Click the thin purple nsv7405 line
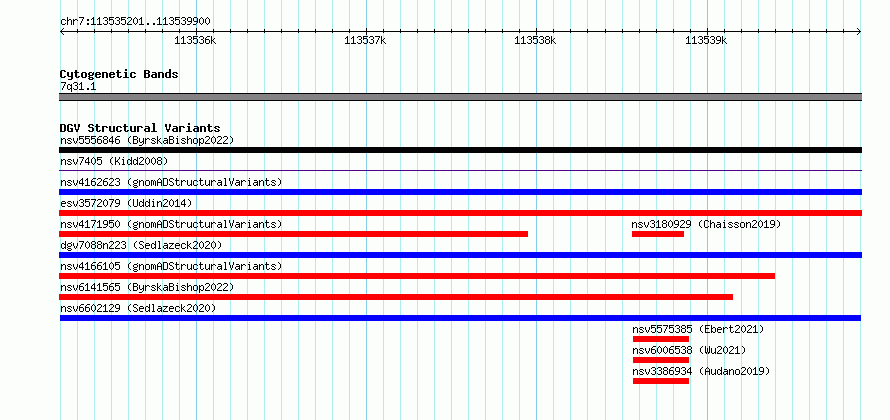This screenshot has width=890, height=420. (460, 170)
